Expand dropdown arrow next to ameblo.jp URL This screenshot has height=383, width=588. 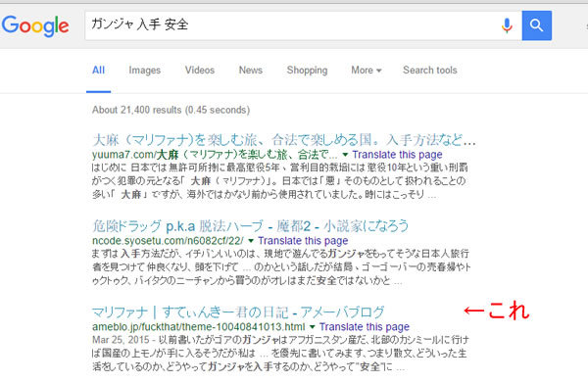pos(312,327)
